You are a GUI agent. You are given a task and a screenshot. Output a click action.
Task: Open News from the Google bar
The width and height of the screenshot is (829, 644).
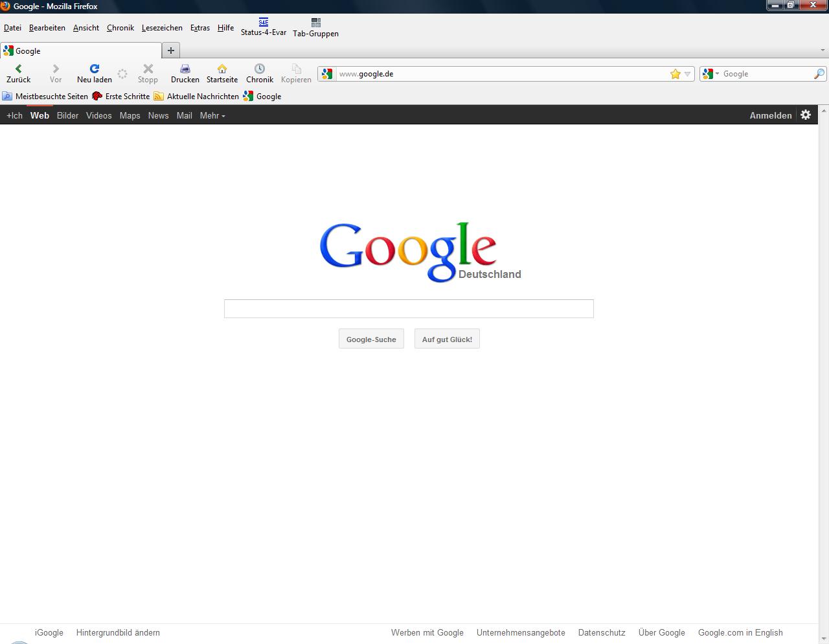coord(158,115)
